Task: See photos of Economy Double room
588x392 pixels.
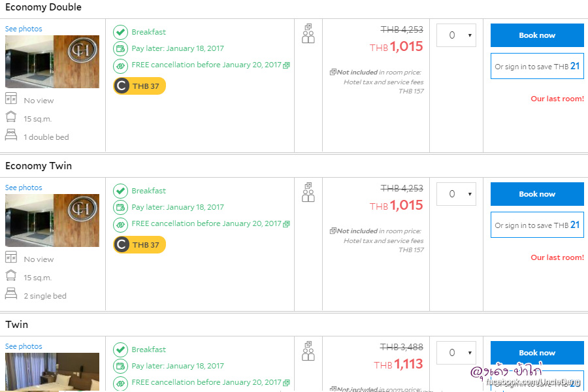Action: coord(24,29)
